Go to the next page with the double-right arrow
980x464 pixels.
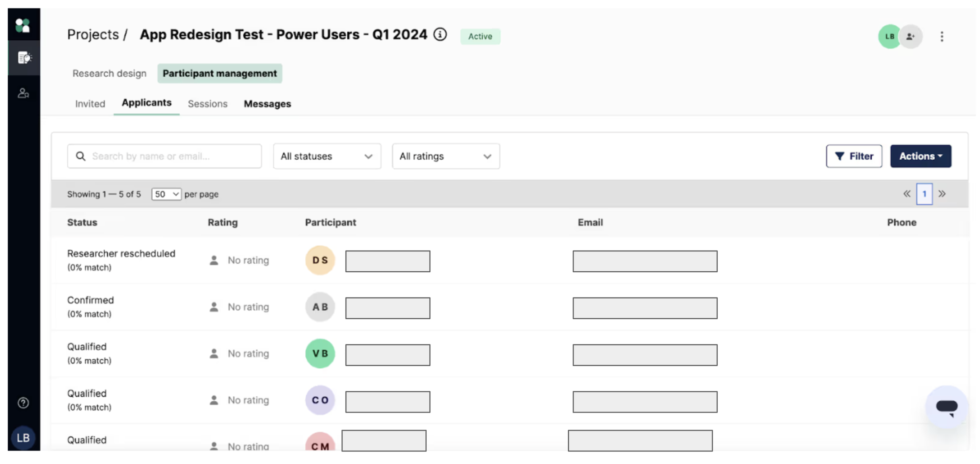(x=942, y=194)
